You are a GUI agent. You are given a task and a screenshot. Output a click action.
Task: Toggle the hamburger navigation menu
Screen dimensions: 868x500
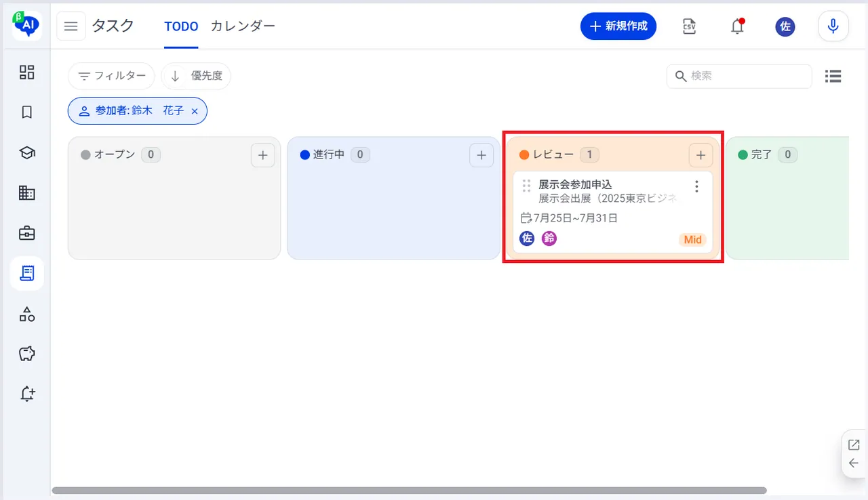click(71, 26)
